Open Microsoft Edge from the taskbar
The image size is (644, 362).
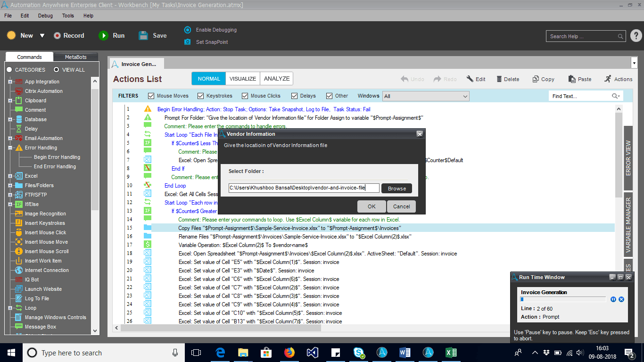pyautogui.click(x=220, y=352)
